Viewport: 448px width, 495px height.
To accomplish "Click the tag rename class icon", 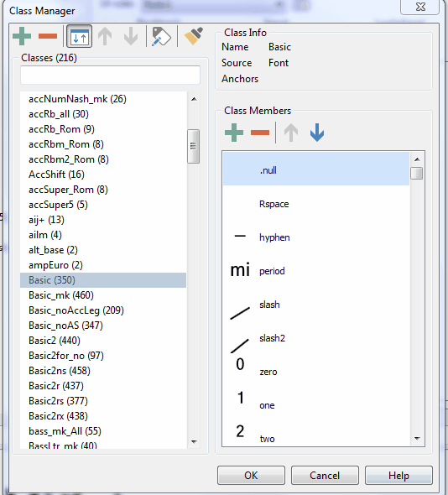I will click(x=161, y=36).
